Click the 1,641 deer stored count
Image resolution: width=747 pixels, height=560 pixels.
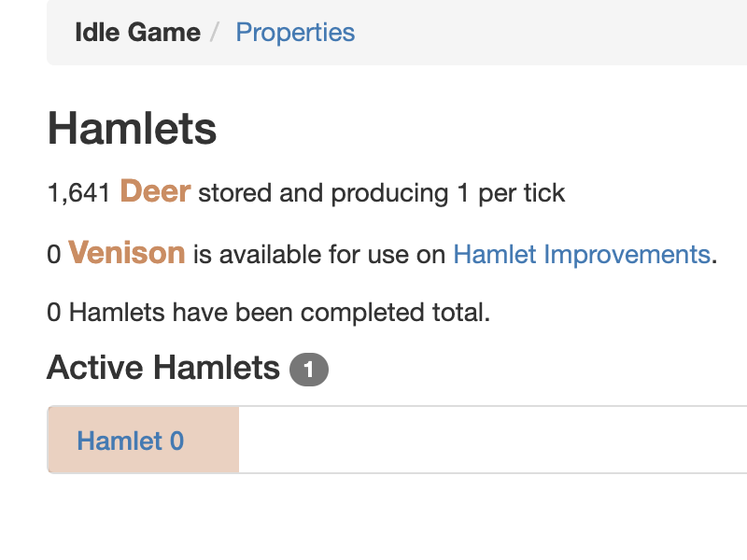79,193
